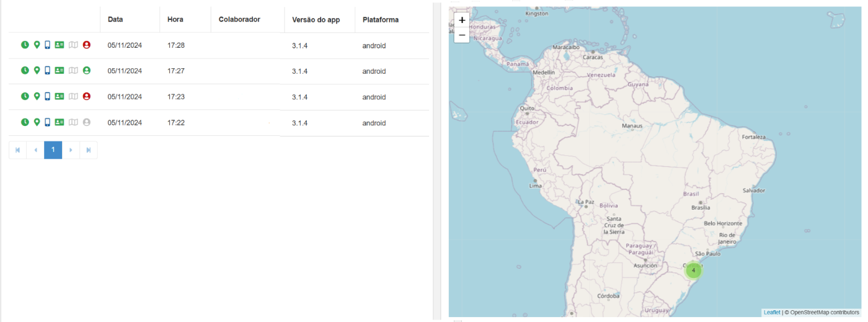The image size is (868, 322).
Task: Go to the next page of results
Action: coord(71,150)
